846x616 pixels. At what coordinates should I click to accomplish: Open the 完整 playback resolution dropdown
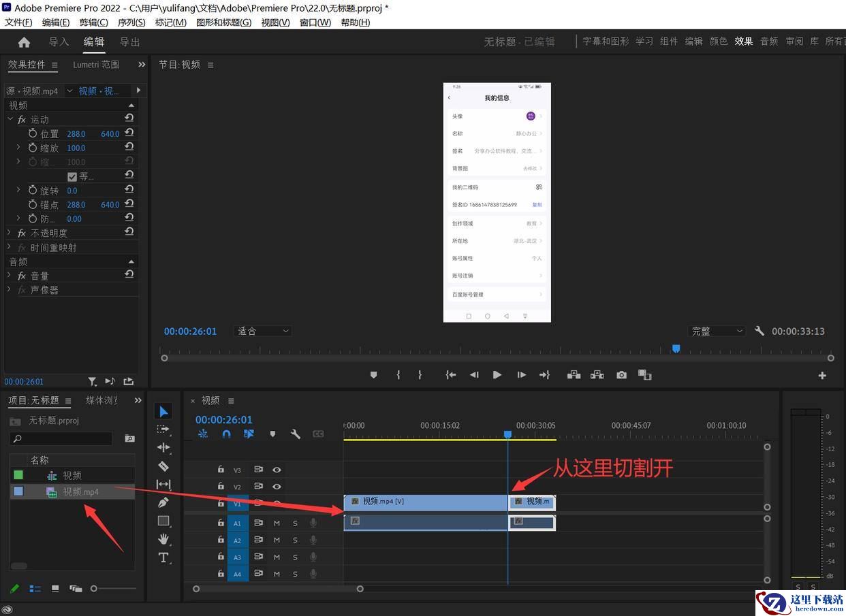click(717, 331)
